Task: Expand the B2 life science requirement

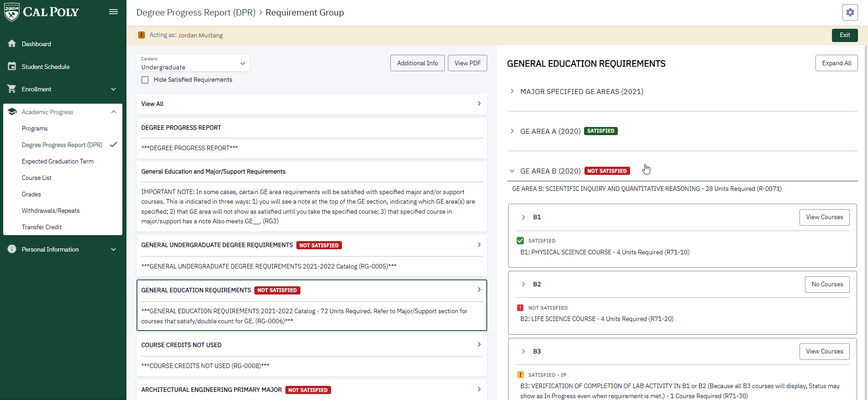Action: click(x=523, y=284)
